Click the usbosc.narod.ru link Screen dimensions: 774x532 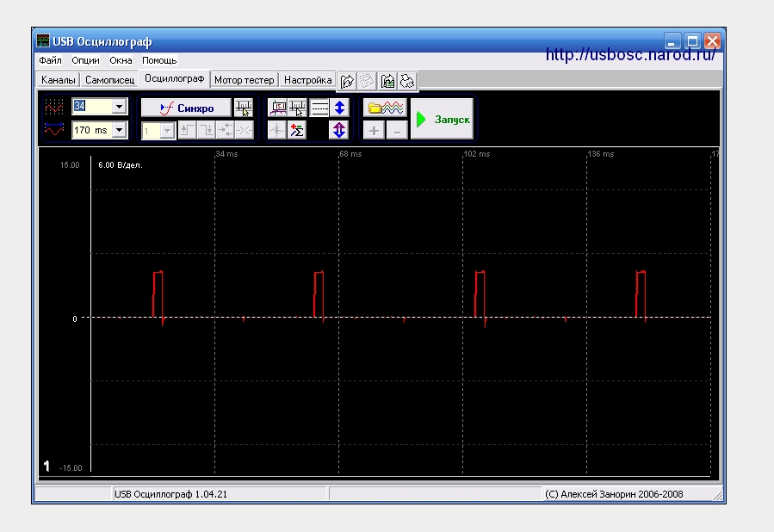(x=630, y=55)
